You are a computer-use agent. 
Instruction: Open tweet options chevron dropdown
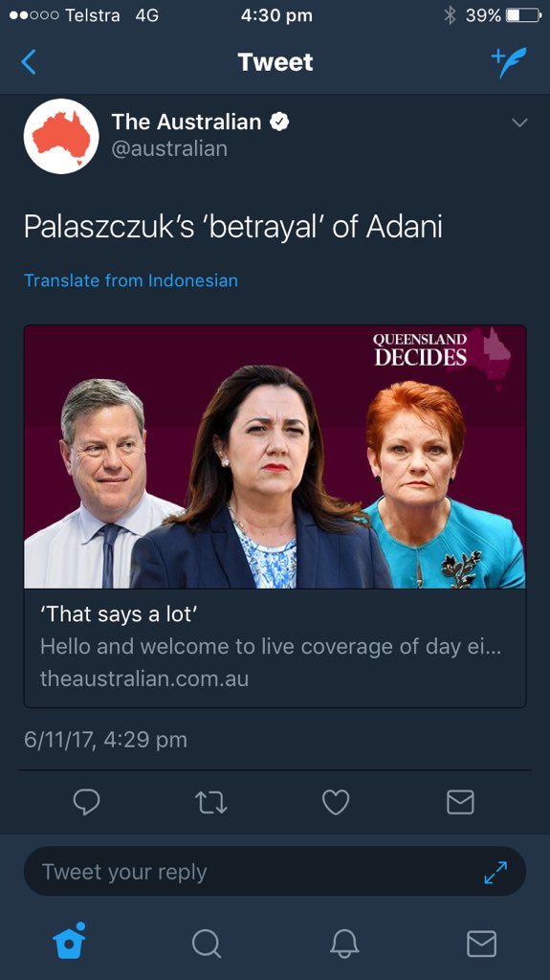[519, 122]
